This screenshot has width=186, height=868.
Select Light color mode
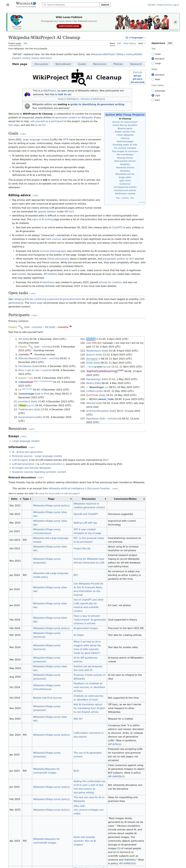(x=153, y=95)
